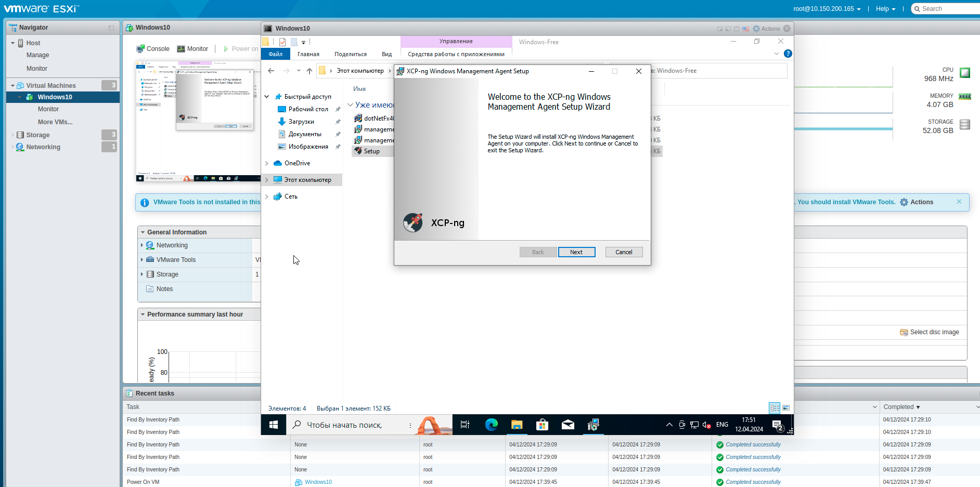980x487 pixels.
Task: Collapse the Уже имеются file group
Action: [x=351, y=105]
